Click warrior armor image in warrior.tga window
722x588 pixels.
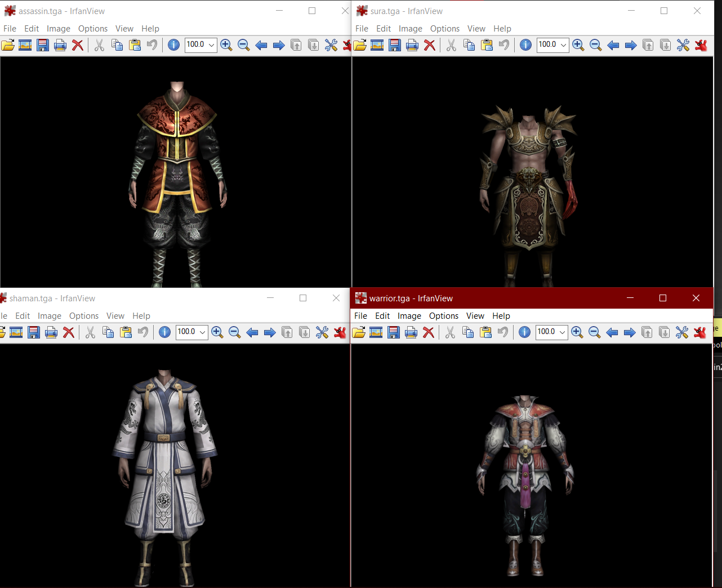tap(525, 485)
